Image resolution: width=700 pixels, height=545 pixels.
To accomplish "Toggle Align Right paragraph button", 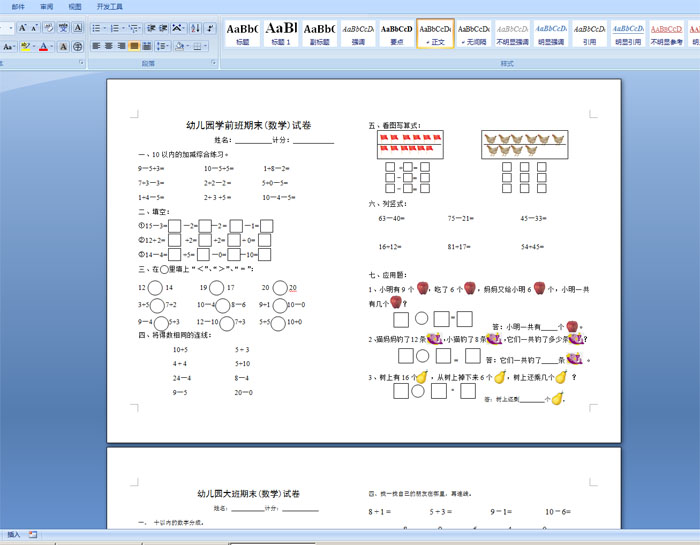I will click(121, 46).
